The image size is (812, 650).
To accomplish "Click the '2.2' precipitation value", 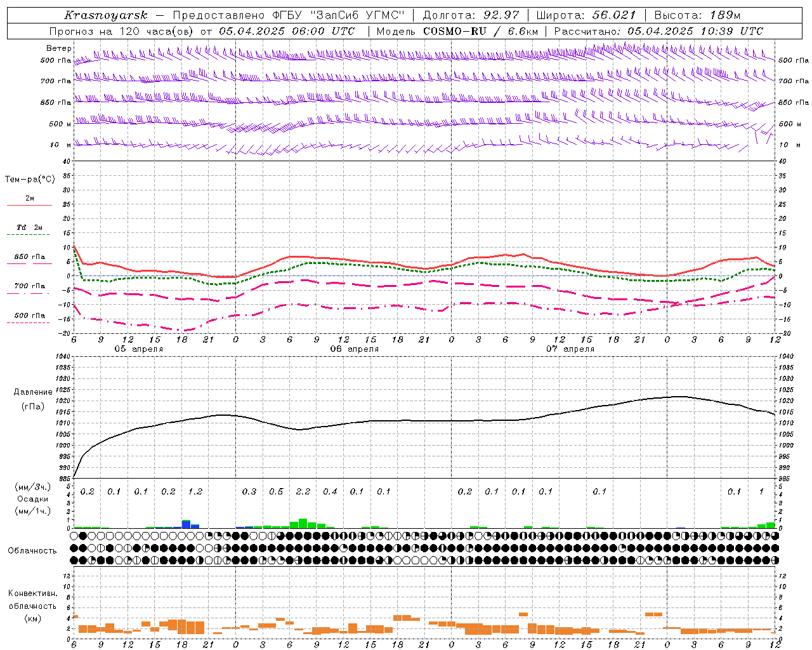I will click(303, 492).
